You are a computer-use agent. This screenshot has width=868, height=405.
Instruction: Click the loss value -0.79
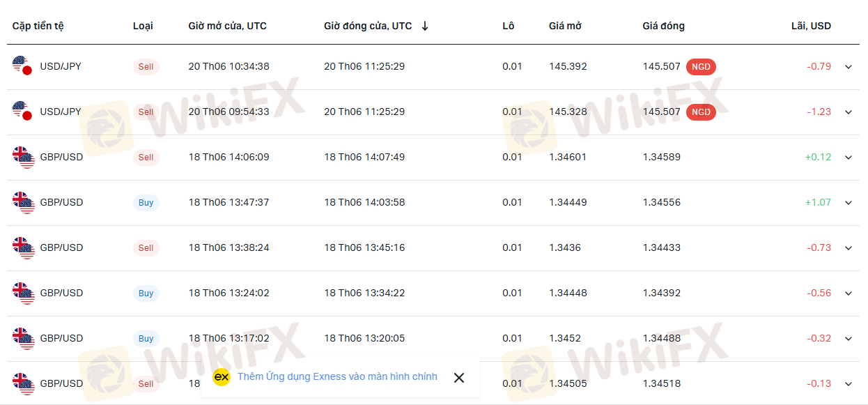coord(819,66)
